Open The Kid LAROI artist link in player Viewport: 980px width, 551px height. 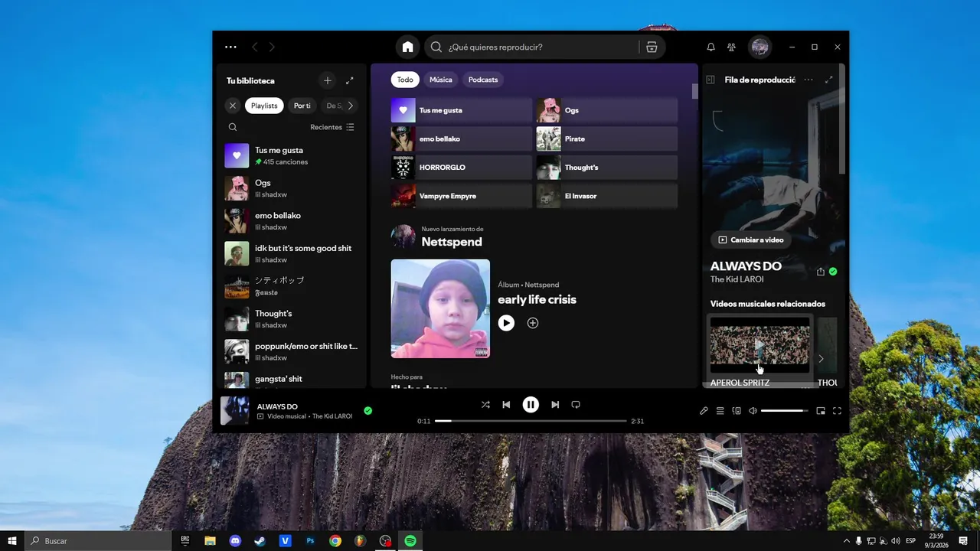(x=332, y=416)
